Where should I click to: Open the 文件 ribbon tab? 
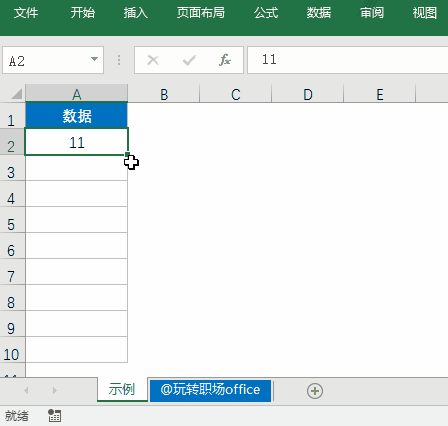click(x=26, y=13)
